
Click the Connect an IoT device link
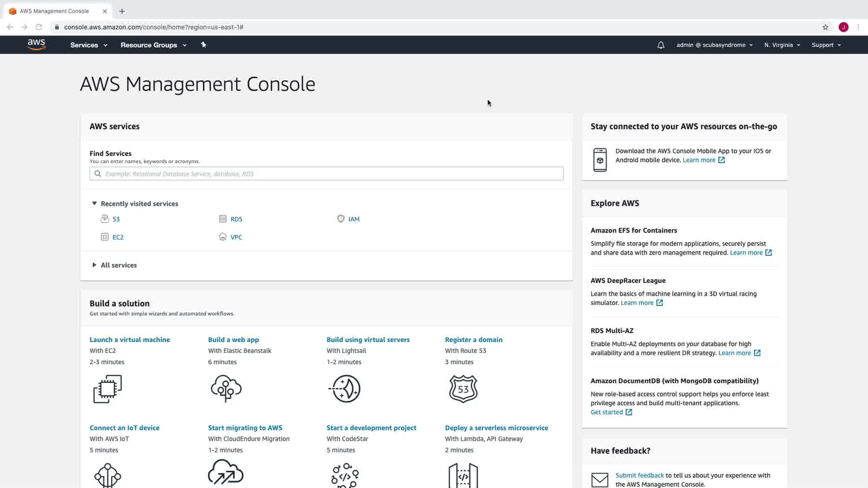(x=125, y=428)
